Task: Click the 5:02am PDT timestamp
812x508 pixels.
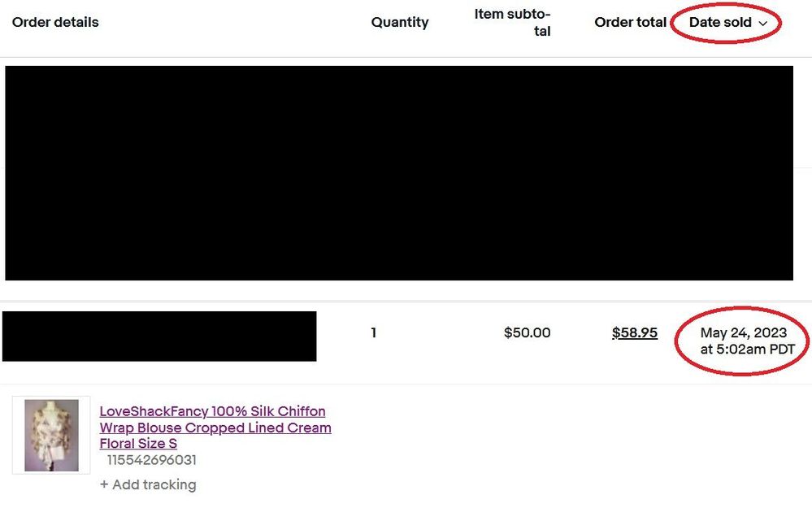Action: point(741,350)
